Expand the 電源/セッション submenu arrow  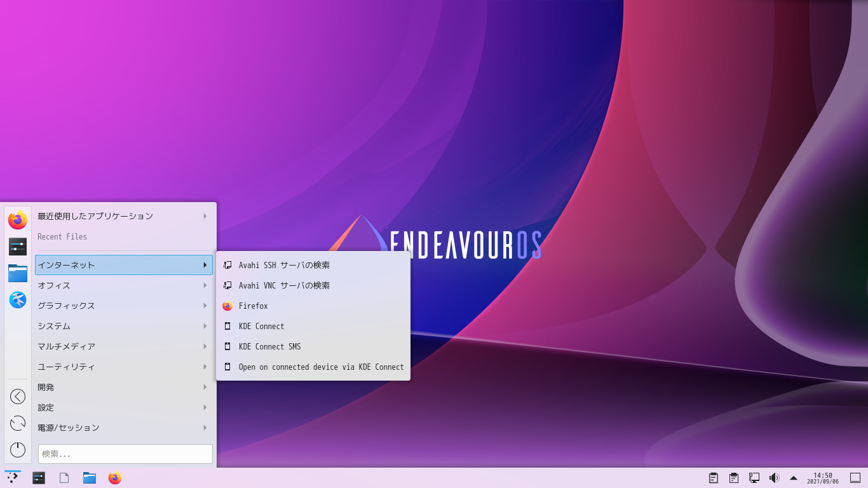click(205, 428)
